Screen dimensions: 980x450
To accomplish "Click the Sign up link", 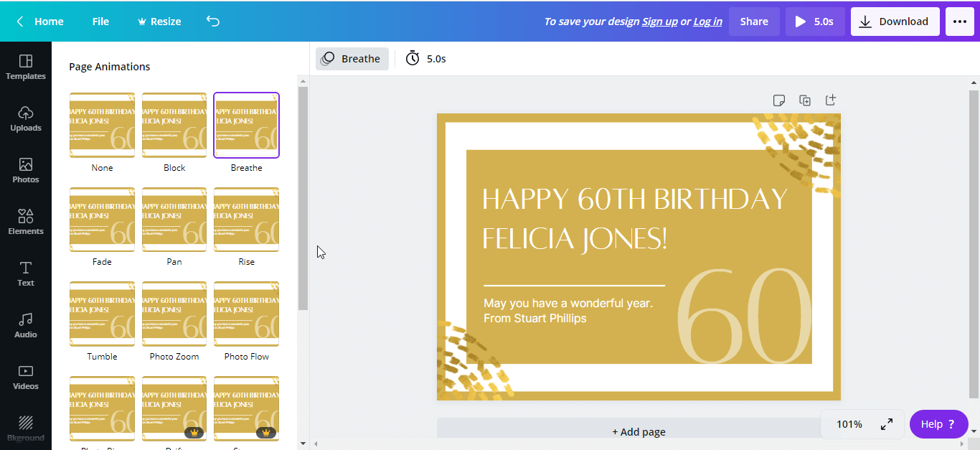I will 659,21.
